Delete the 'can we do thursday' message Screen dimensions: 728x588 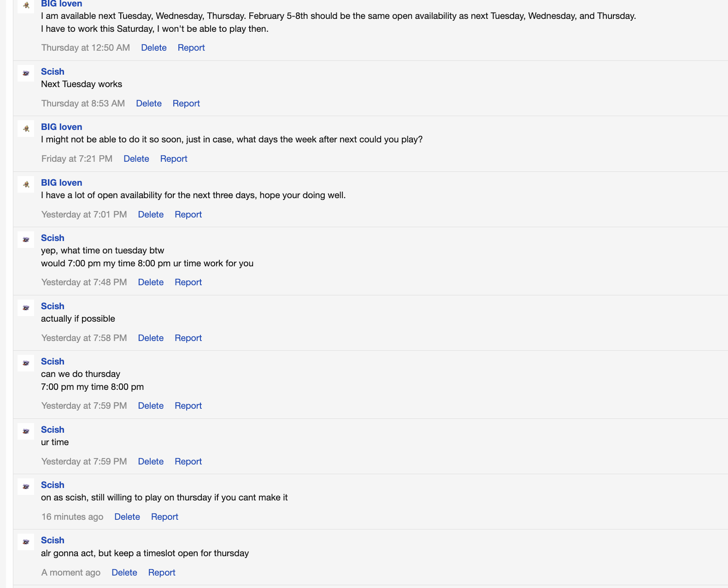coord(151,406)
